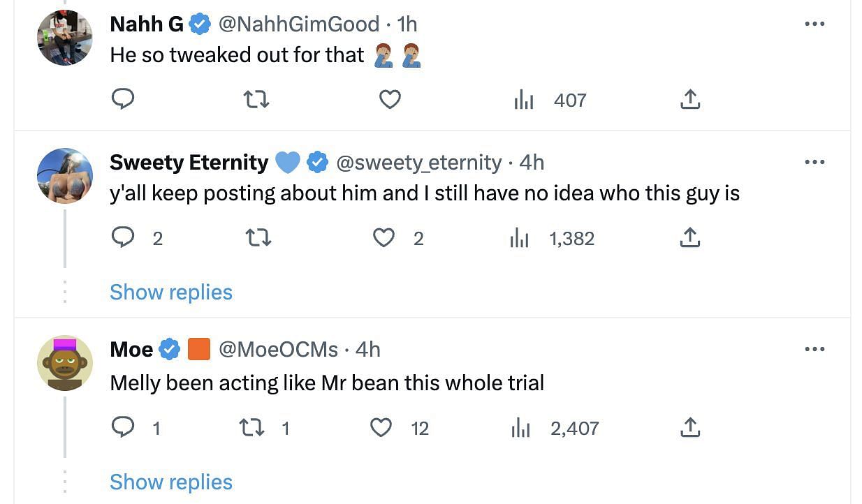
Task: Share Moe's tweet
Action: [x=689, y=427]
